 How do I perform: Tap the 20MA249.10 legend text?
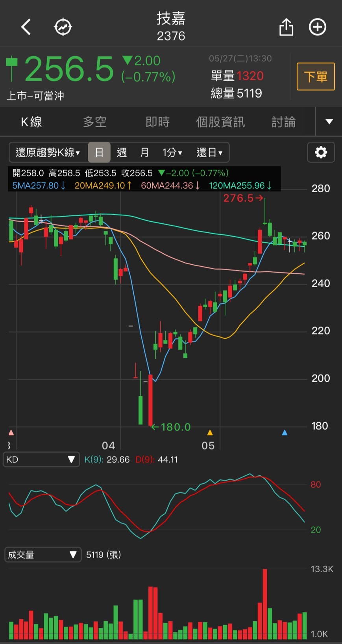pyautogui.click(x=103, y=186)
